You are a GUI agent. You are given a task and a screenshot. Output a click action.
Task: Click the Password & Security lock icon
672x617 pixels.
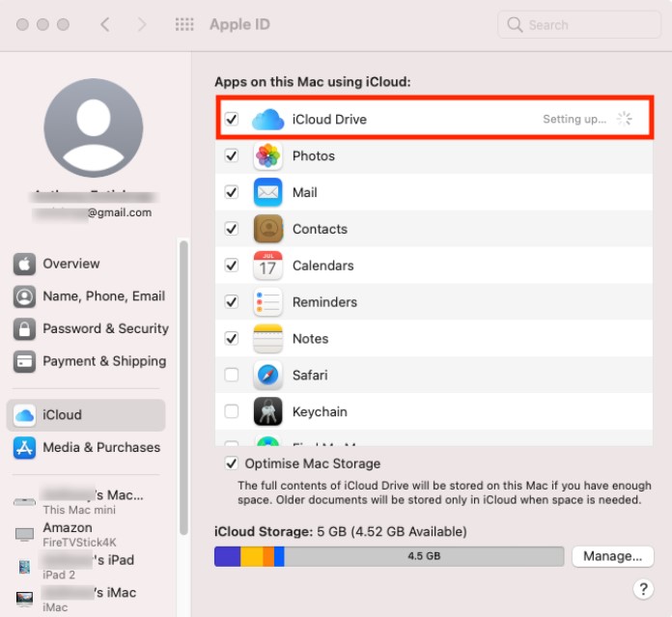[24, 328]
